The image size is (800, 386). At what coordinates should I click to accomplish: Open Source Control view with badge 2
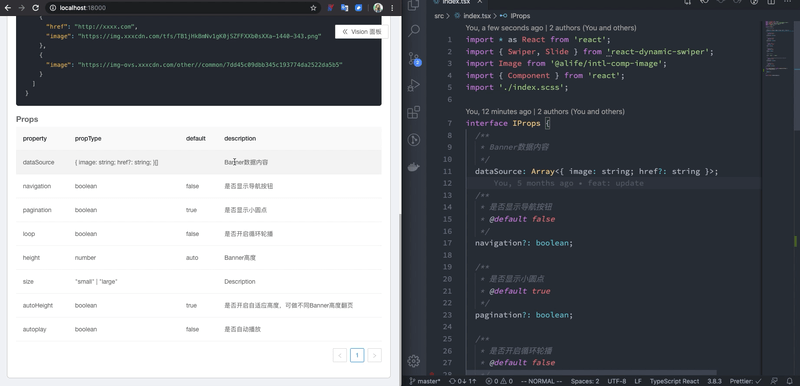[x=414, y=58]
